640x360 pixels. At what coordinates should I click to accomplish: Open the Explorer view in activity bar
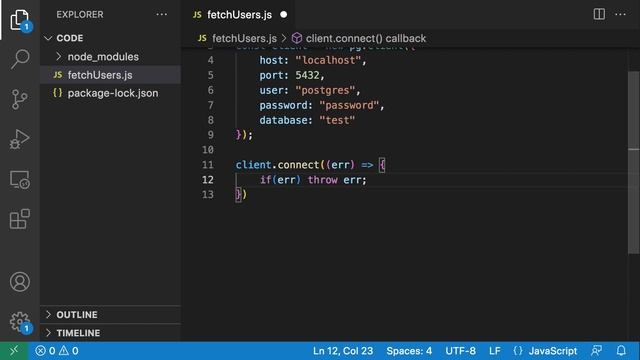coord(20,20)
